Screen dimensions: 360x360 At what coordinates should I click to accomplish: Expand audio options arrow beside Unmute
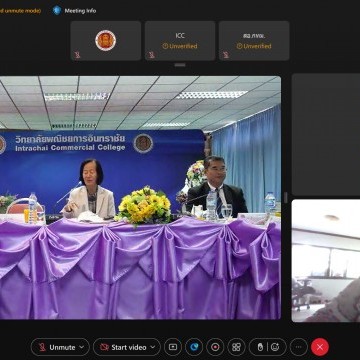pyautogui.click(x=82, y=347)
